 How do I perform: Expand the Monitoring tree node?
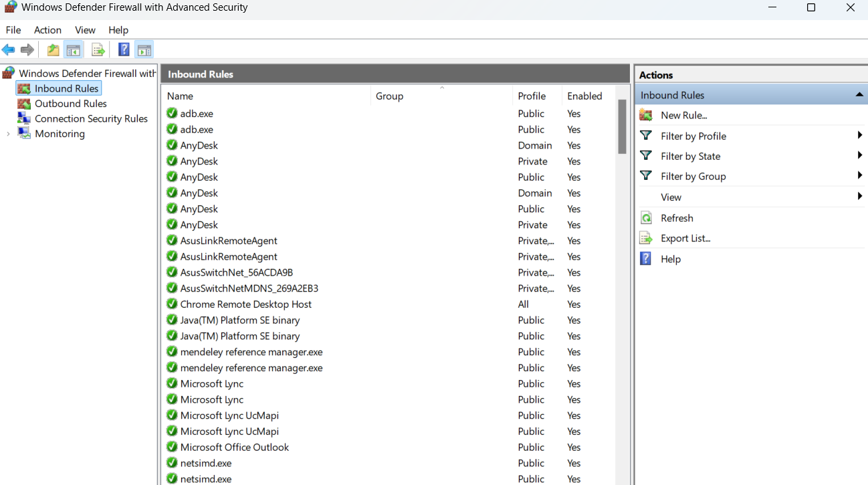coord(7,133)
